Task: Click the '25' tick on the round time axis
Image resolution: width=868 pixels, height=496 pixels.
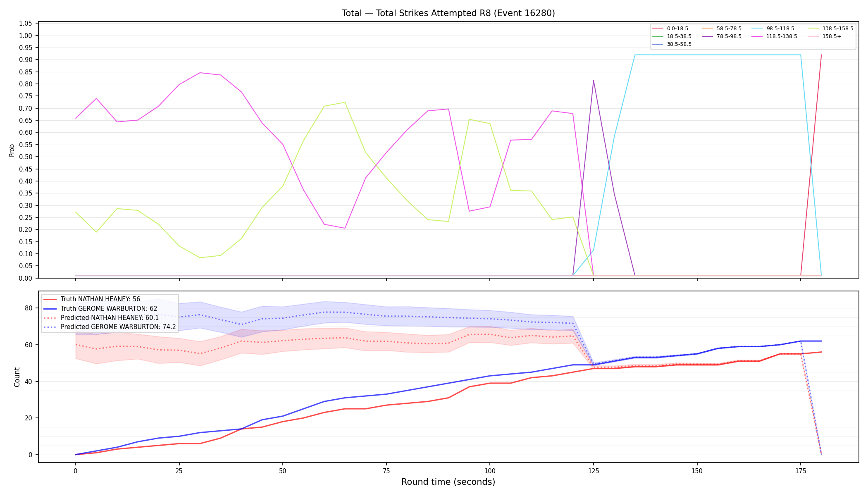Action: tap(179, 471)
